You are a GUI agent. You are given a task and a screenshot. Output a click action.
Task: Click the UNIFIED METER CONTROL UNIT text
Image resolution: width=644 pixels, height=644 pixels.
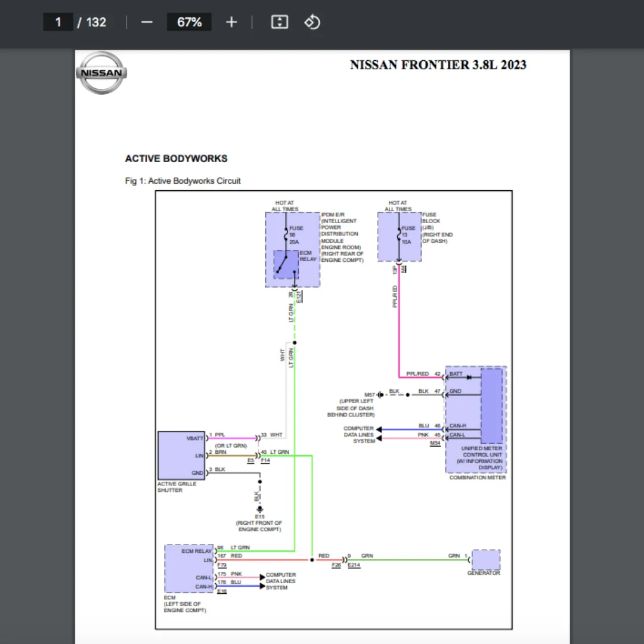pyautogui.click(x=481, y=452)
